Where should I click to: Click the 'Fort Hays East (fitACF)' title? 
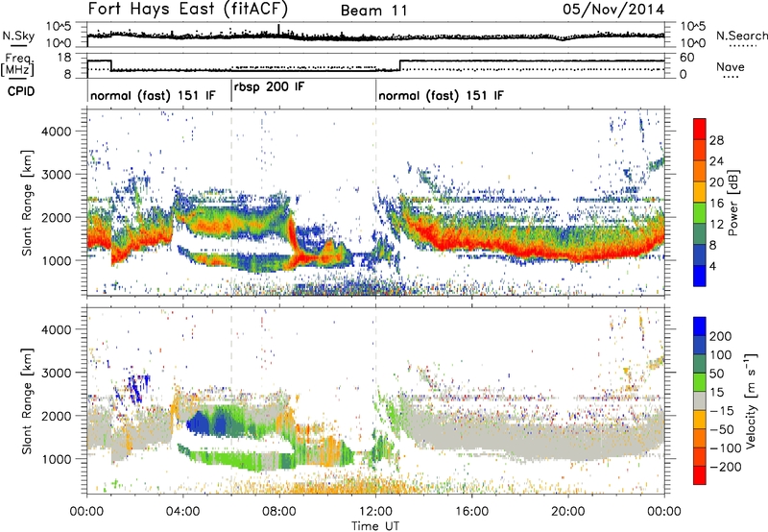188,10
